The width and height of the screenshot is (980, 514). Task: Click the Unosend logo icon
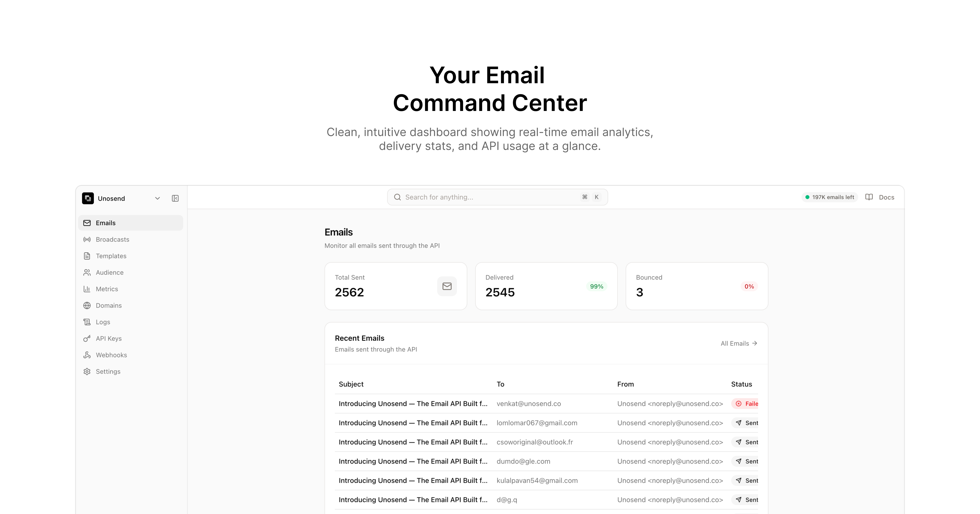tap(88, 198)
